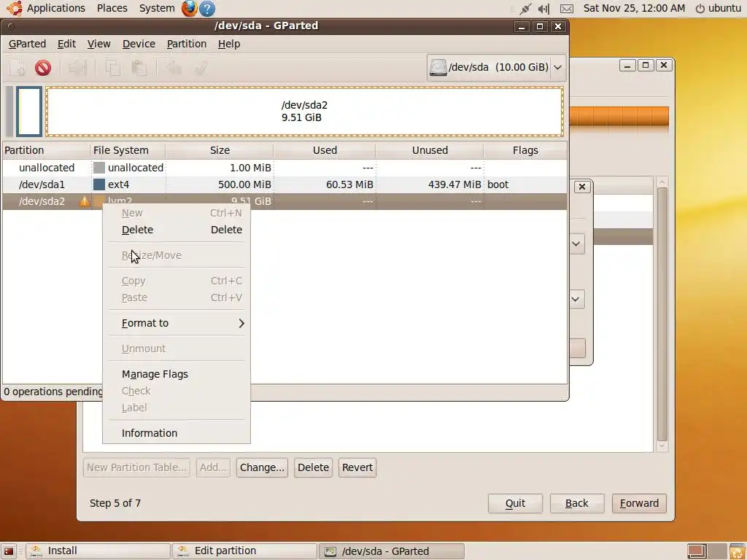Open the System menu
Image resolution: width=747 pixels, height=560 pixels.
[x=157, y=8]
